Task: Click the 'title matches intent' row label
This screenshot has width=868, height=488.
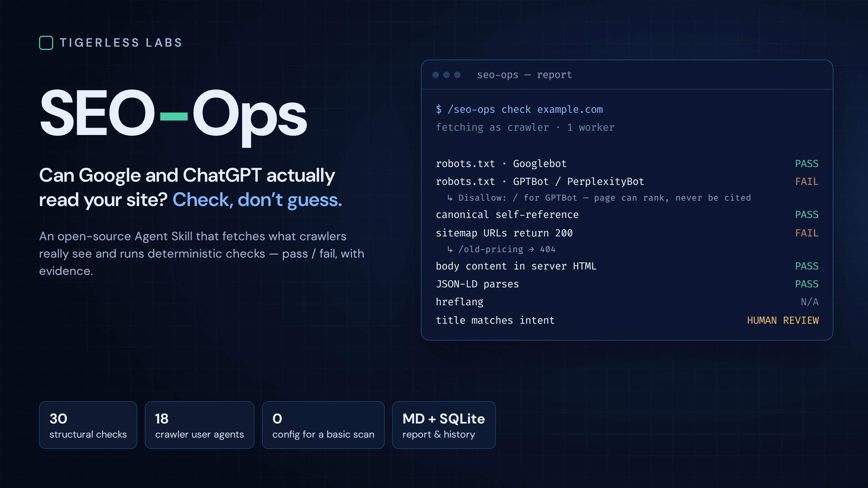Action: pyautogui.click(x=495, y=320)
